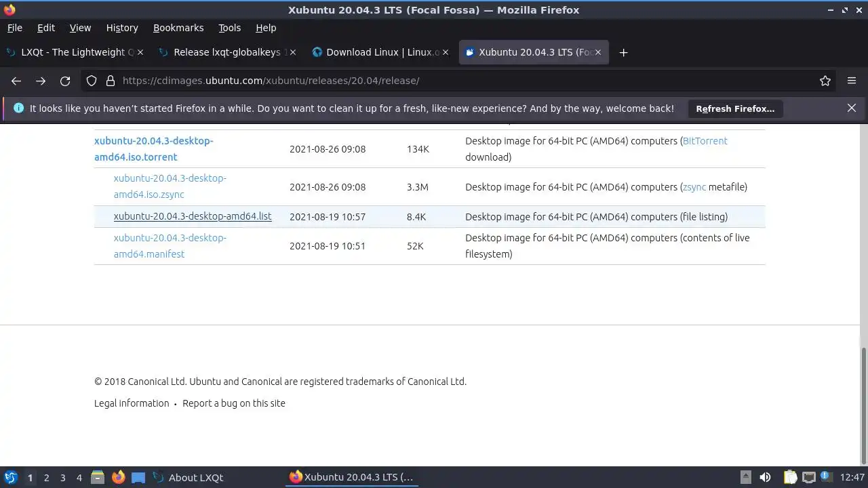Dismiss the Refresh Firefox notification bar
Image resolution: width=868 pixels, height=488 pixels.
(x=852, y=108)
